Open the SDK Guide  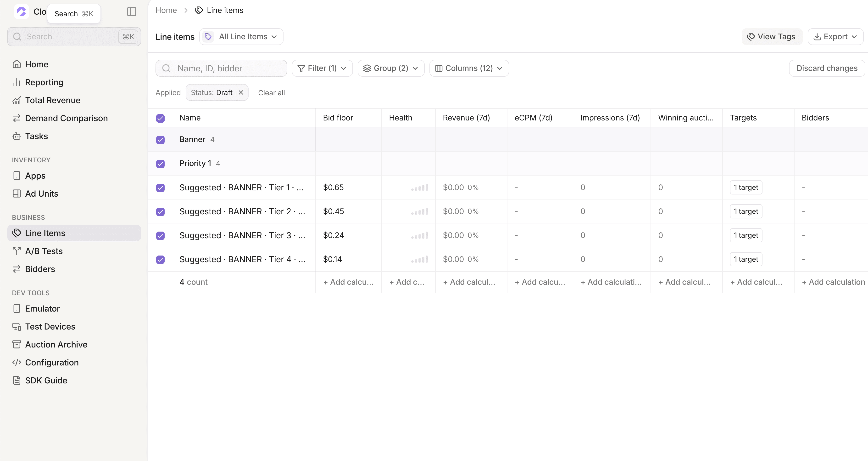pyautogui.click(x=74, y=380)
